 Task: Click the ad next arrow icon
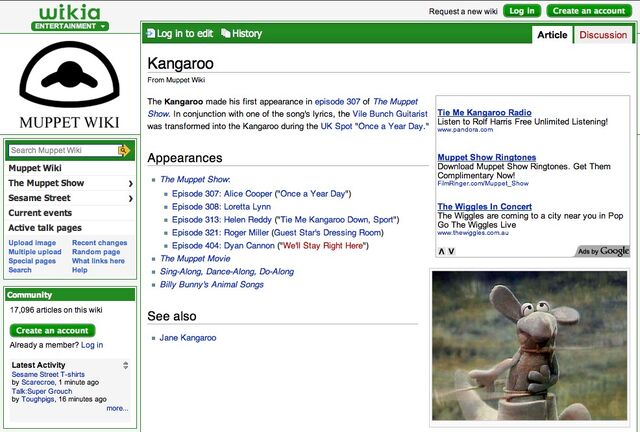coord(451,252)
